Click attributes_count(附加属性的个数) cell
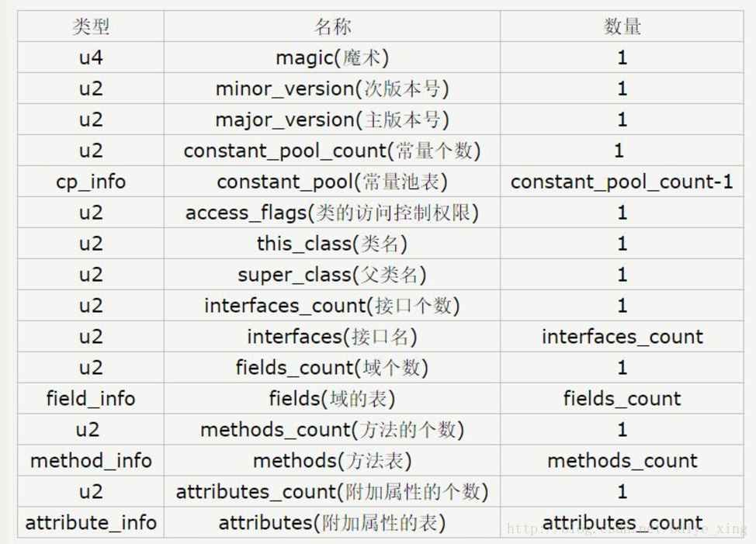The image size is (756, 544). tap(331, 491)
